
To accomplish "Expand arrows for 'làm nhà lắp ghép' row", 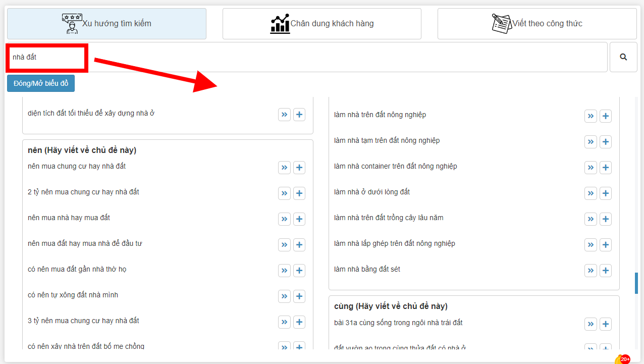I will click(591, 244).
